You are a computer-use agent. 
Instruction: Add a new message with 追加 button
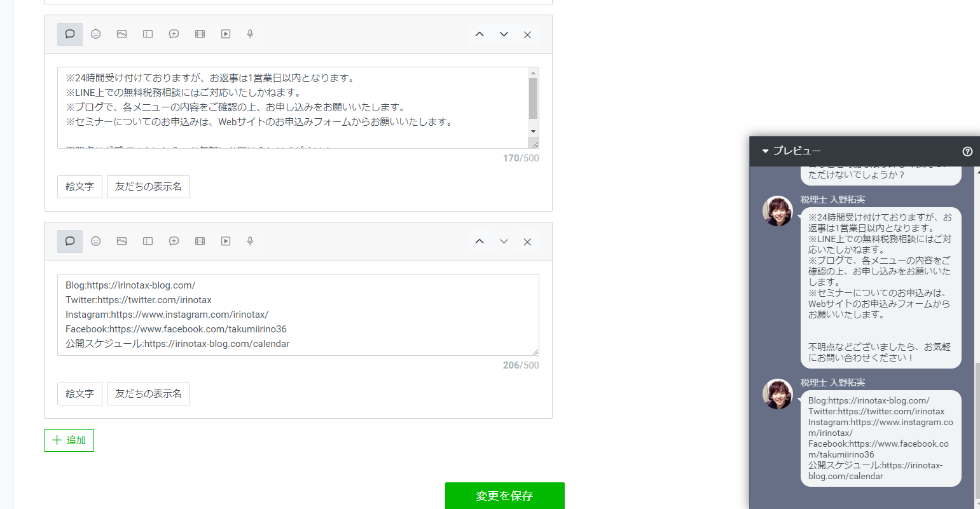click(69, 440)
